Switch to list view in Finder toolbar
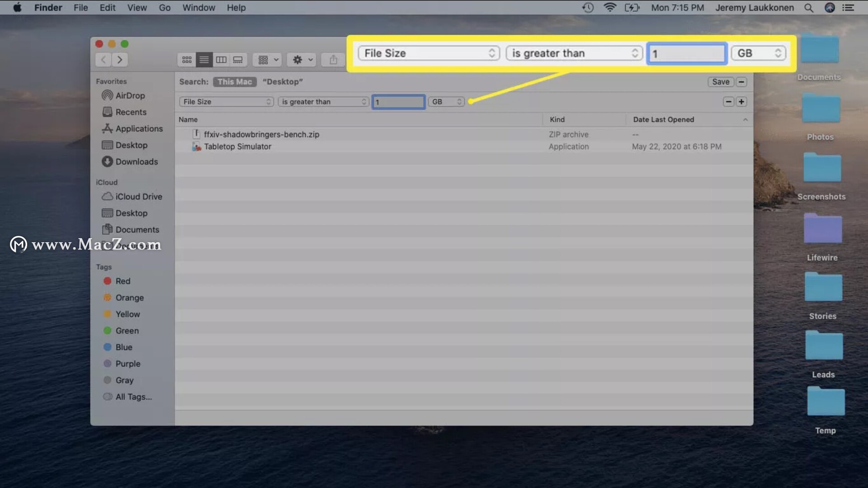The image size is (868, 488). (204, 60)
